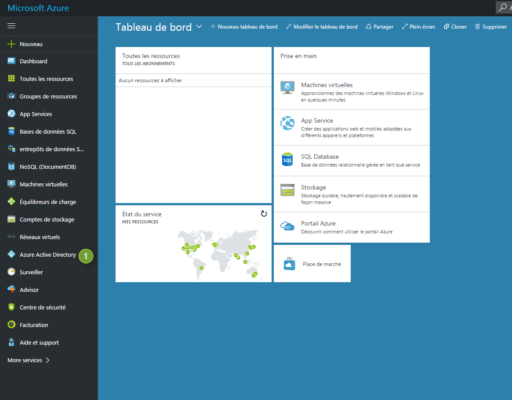Expand the Tableau de bord dropdown chevron
Screen dimensions: 512x400
pyautogui.click(x=199, y=27)
